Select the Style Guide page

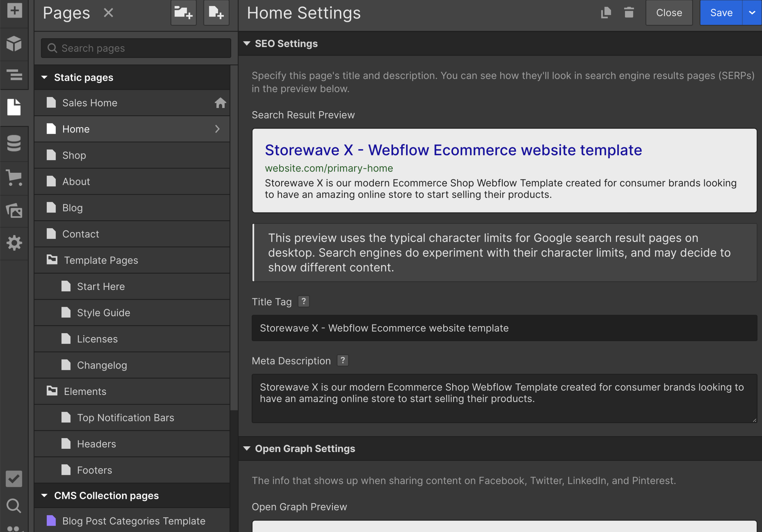[132, 313]
